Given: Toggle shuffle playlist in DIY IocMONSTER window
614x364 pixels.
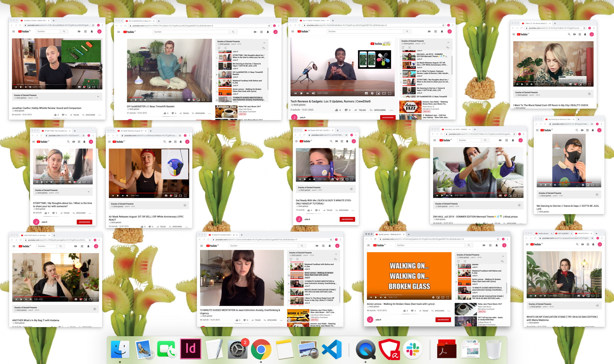Looking at the screenshot, I should pyautogui.click(x=225, y=48).
